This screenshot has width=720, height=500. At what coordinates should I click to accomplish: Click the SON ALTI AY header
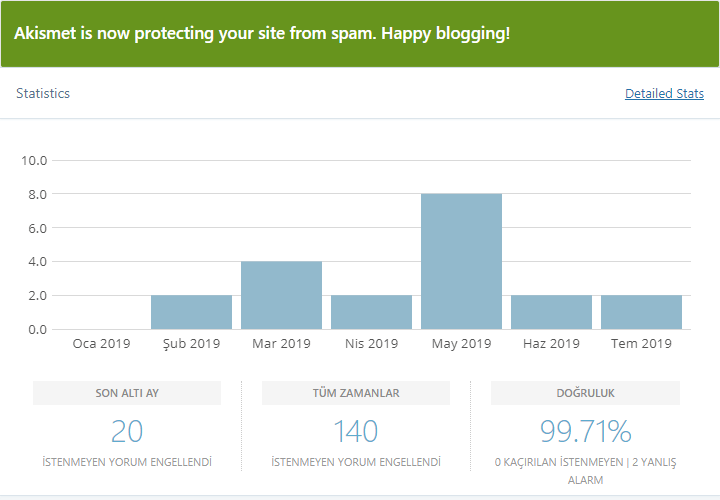coord(127,393)
